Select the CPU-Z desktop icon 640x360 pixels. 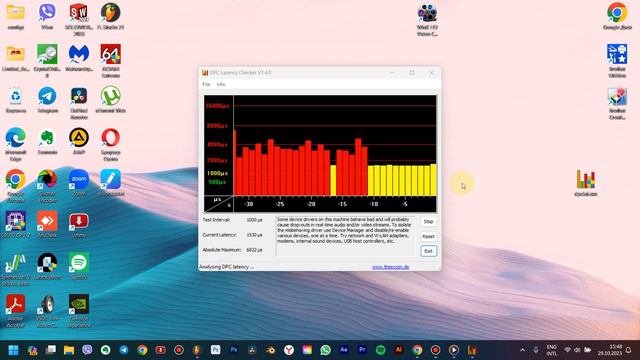(x=16, y=224)
